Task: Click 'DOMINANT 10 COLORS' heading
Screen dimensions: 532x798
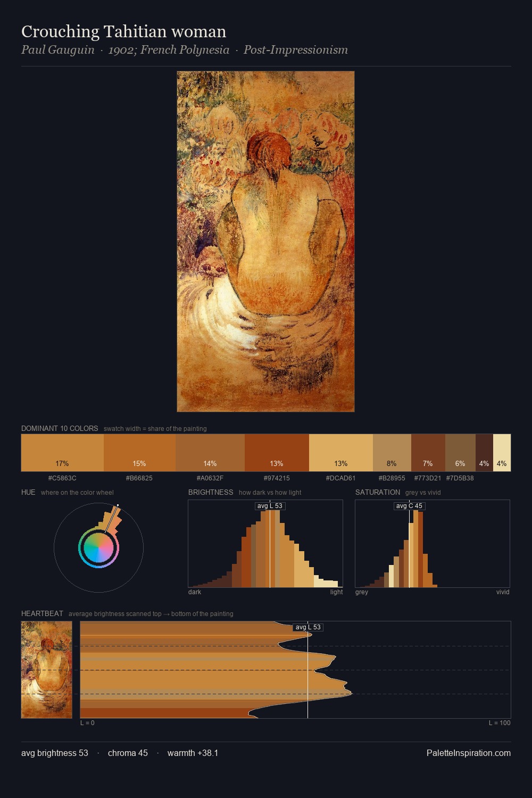Action: pos(60,428)
